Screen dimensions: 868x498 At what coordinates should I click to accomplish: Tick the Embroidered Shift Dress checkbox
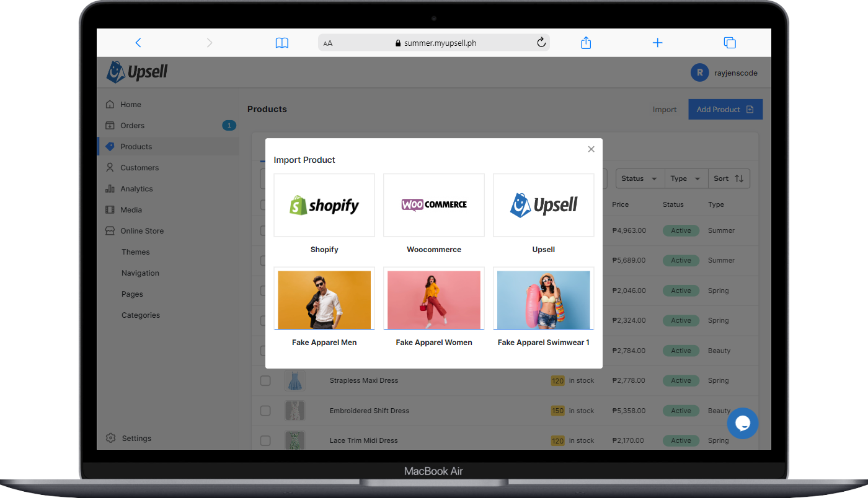point(265,411)
